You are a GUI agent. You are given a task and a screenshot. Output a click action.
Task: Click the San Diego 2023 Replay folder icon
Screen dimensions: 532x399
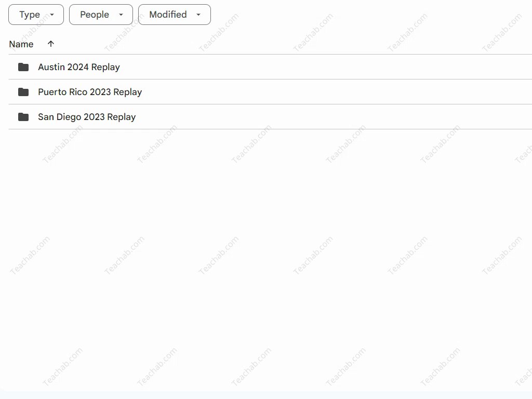click(23, 117)
